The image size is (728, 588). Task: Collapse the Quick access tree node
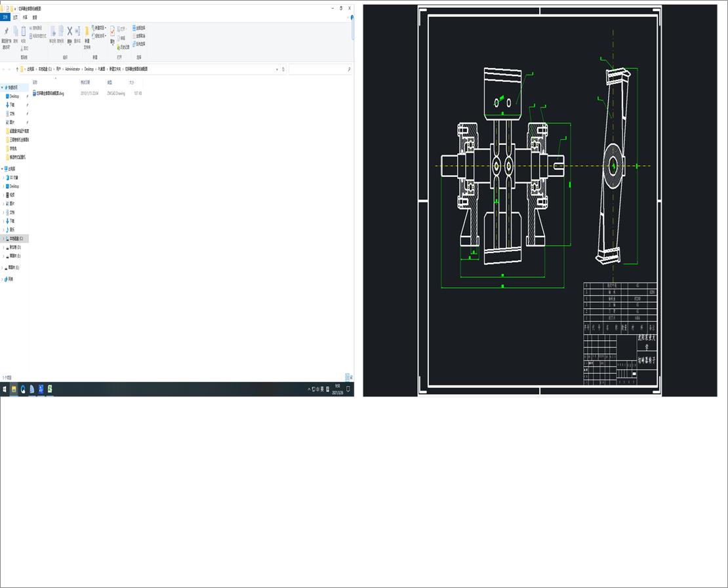(3, 87)
